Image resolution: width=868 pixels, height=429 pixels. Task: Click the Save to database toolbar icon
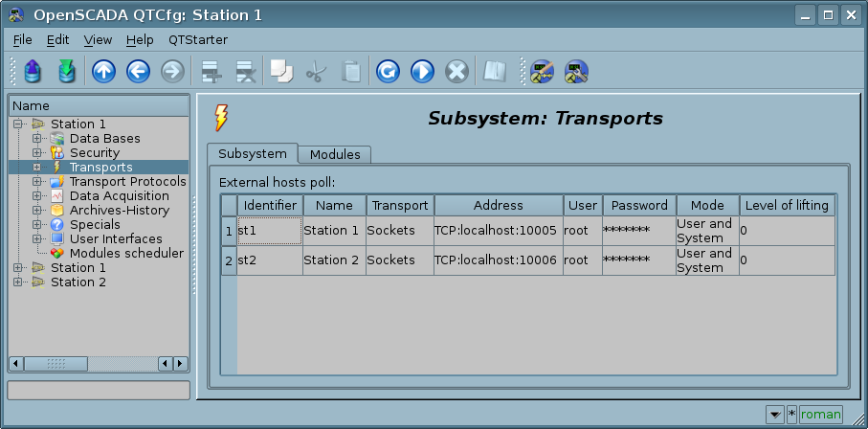pos(66,71)
